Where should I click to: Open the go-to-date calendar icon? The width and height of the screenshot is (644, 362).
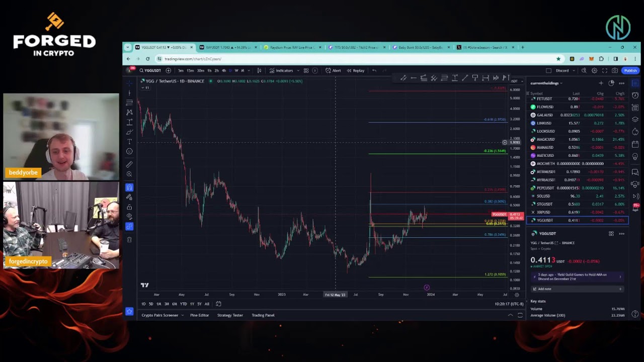tap(218, 304)
